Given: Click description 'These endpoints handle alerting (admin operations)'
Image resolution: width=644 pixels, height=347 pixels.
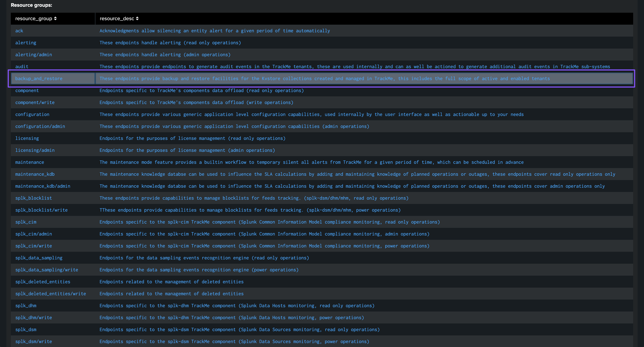Looking at the screenshot, I should 165,55.
